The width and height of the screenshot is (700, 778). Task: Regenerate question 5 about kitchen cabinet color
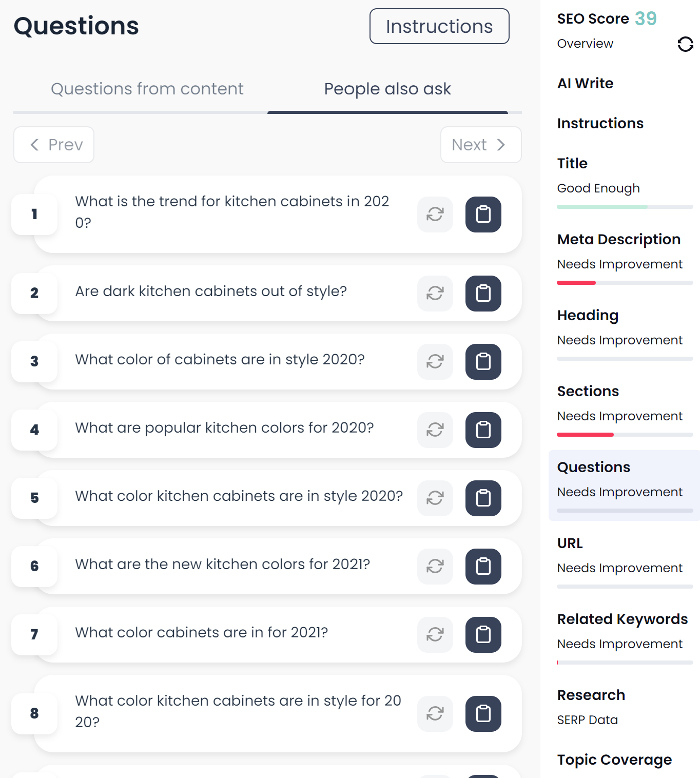click(x=435, y=498)
